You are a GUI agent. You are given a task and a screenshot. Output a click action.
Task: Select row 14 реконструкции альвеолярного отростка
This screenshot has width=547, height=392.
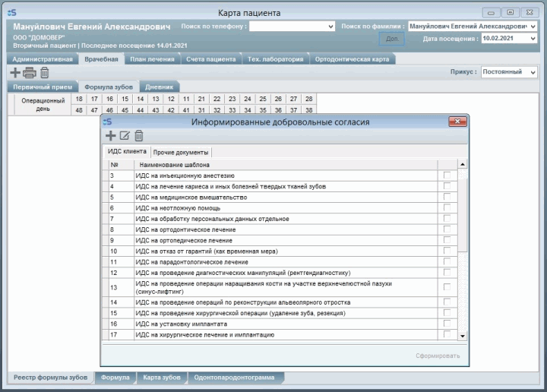point(280,302)
